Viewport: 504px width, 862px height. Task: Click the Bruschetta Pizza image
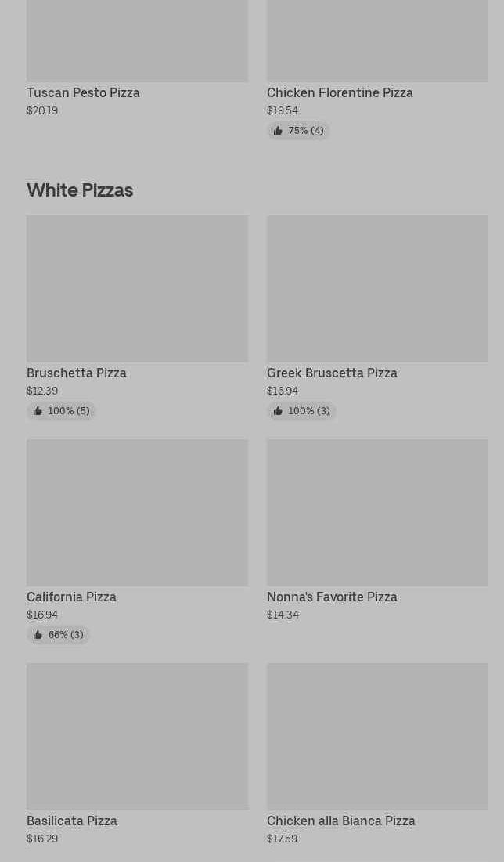point(137,288)
